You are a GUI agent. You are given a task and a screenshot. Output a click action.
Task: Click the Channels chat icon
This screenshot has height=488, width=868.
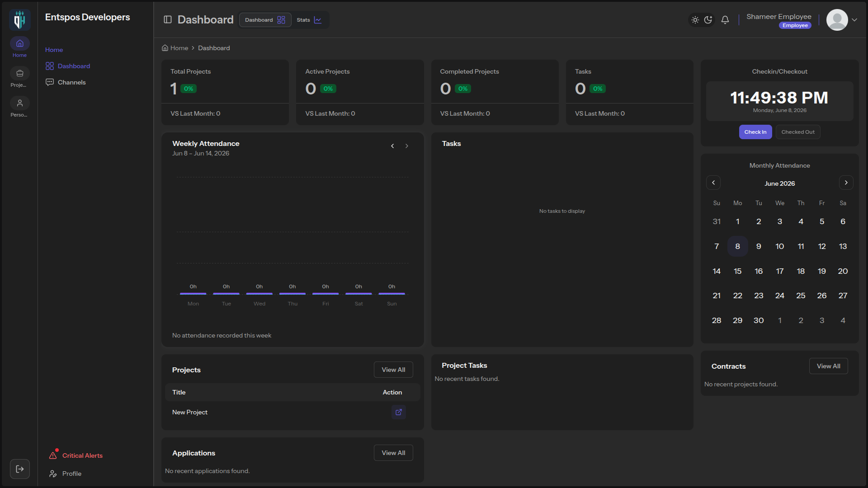(50, 82)
